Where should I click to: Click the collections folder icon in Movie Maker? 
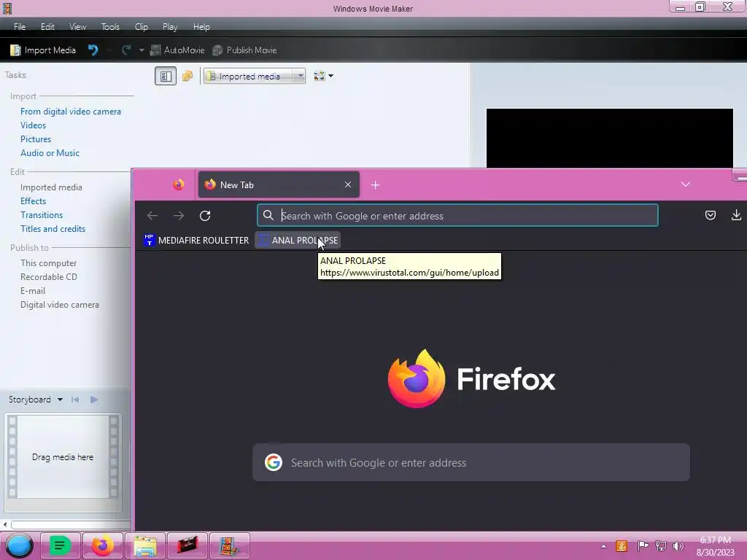click(187, 76)
